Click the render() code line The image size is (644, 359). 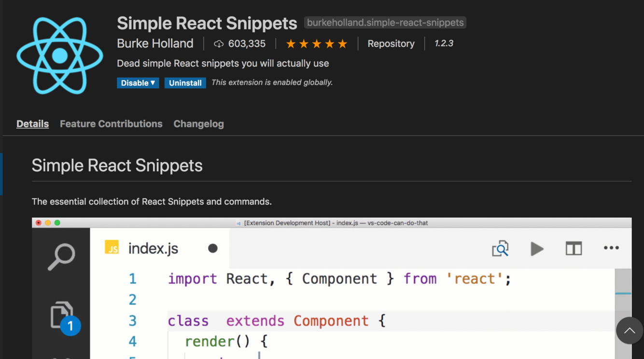(x=226, y=342)
